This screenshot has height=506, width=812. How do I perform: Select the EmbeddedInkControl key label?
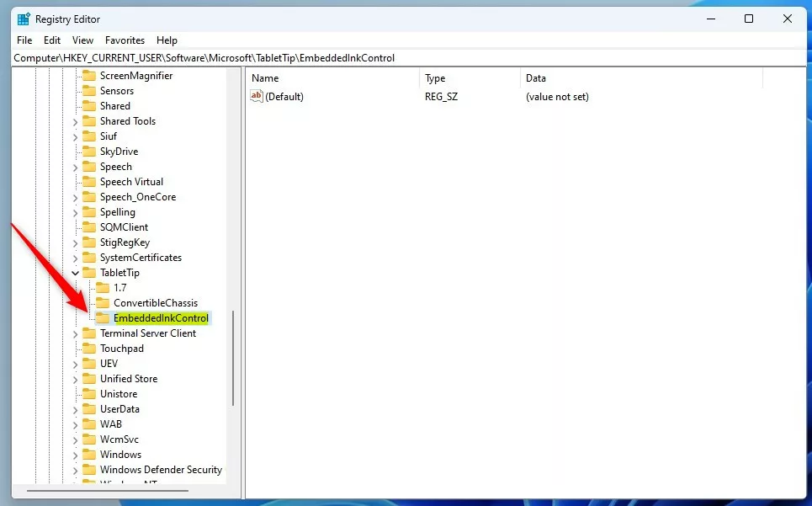click(x=161, y=318)
